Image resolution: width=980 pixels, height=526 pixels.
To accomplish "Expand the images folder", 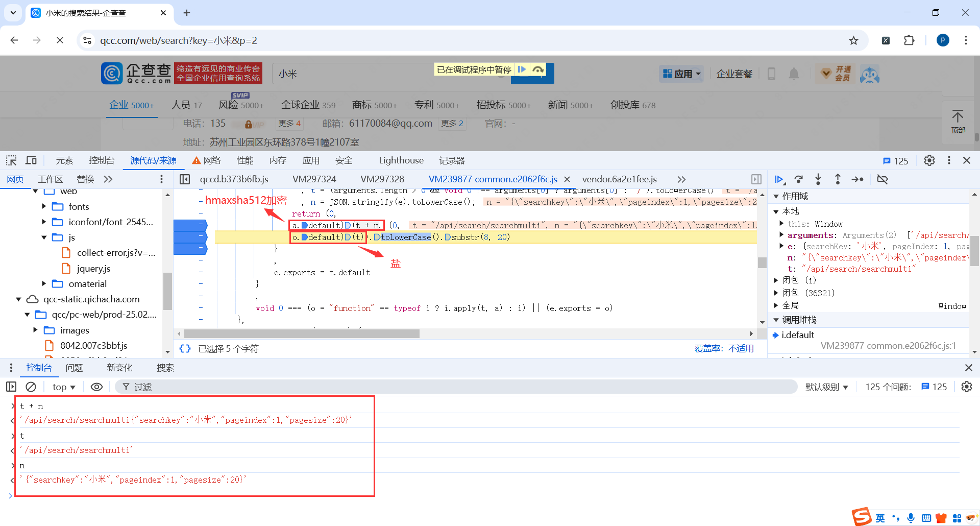I will [x=35, y=330].
